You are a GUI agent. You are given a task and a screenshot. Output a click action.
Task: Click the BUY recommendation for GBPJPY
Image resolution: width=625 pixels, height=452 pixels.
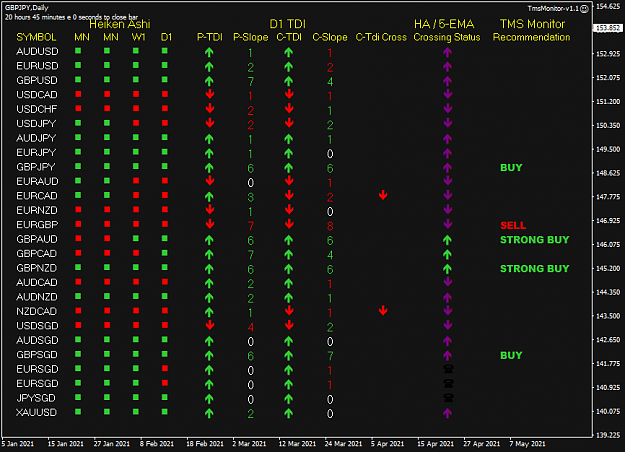pos(511,167)
